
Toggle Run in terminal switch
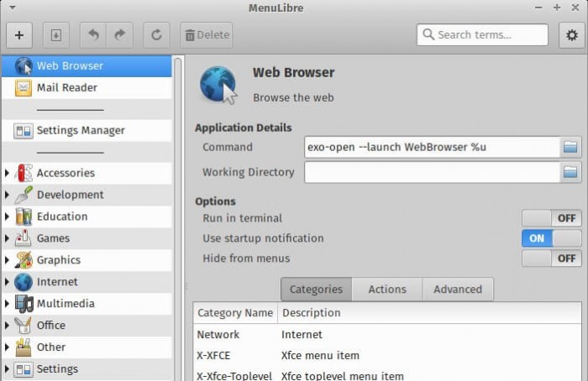coord(552,217)
